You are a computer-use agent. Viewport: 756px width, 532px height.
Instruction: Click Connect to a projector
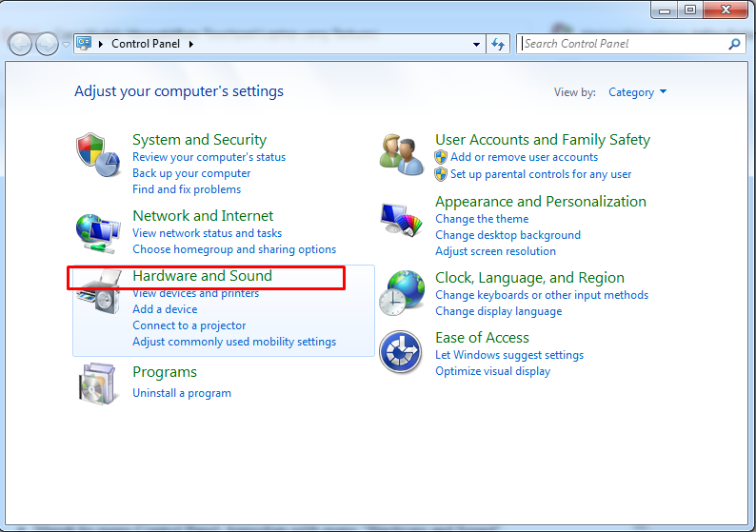tap(189, 325)
